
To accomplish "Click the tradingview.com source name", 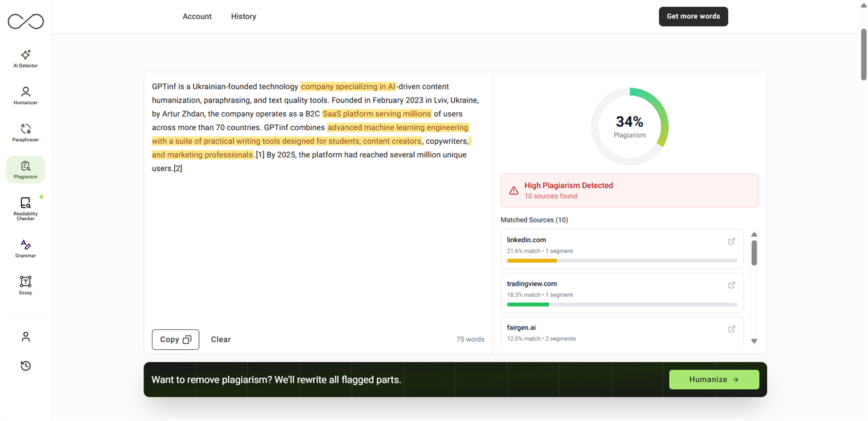I will 532,284.
